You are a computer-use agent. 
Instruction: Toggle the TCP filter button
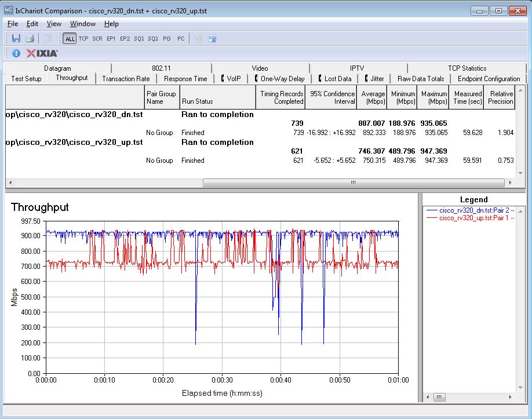tap(83, 39)
